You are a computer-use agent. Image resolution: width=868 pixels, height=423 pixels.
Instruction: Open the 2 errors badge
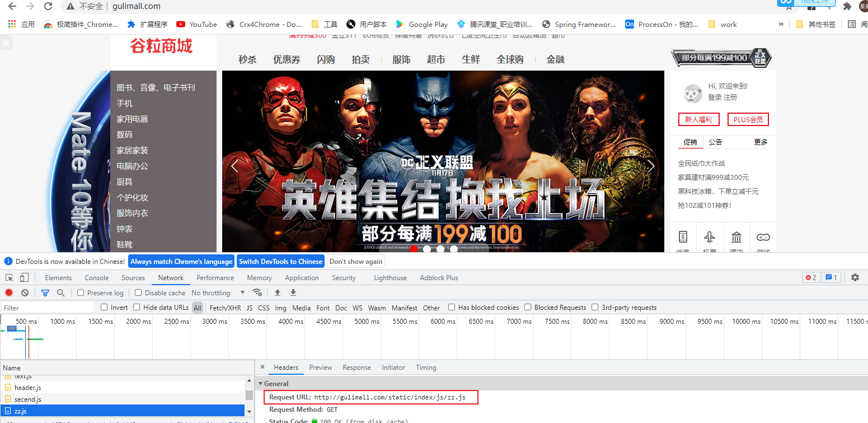(810, 277)
